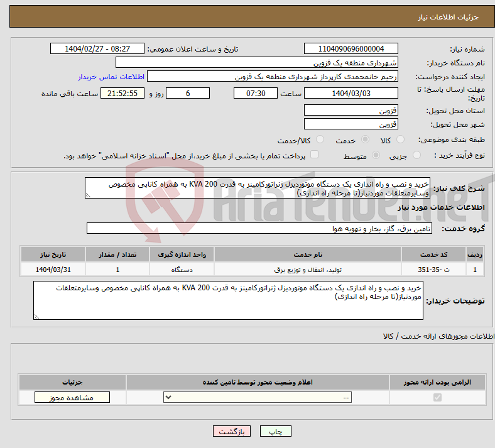Click the ردیف column header
Viewport: 495px width, 448px height.
click(475, 254)
